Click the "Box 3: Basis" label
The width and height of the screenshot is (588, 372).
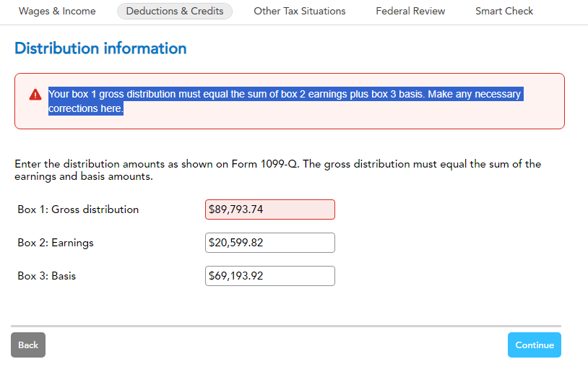click(47, 276)
